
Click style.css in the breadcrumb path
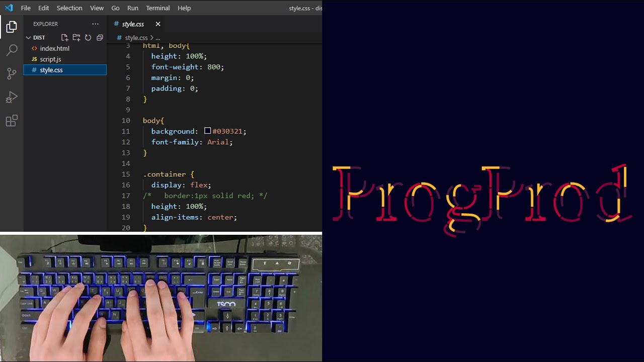(136, 38)
